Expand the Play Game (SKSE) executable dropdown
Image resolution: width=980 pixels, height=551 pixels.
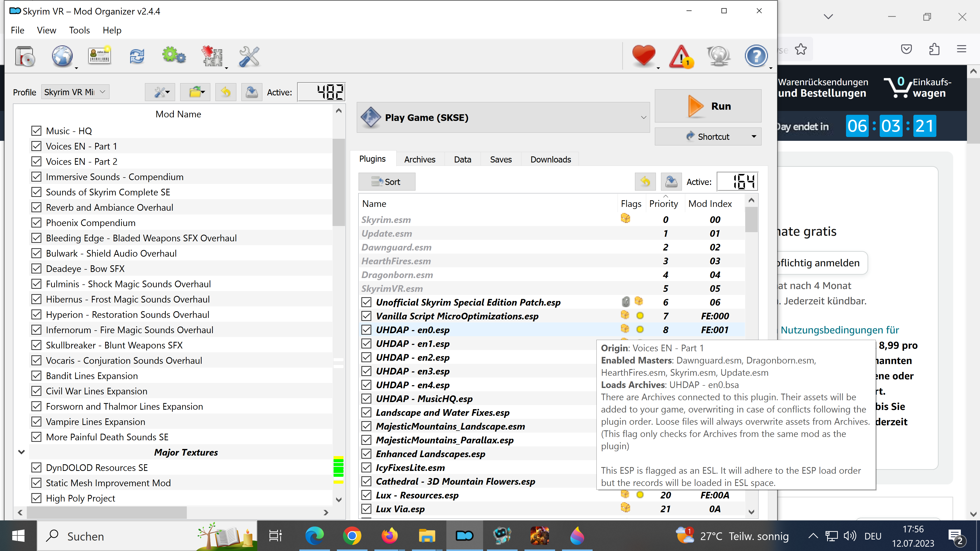coord(643,118)
